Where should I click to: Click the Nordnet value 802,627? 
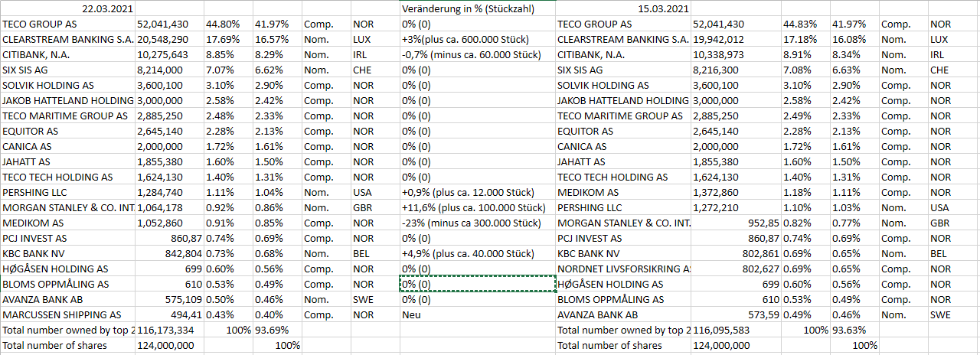[x=736, y=269]
